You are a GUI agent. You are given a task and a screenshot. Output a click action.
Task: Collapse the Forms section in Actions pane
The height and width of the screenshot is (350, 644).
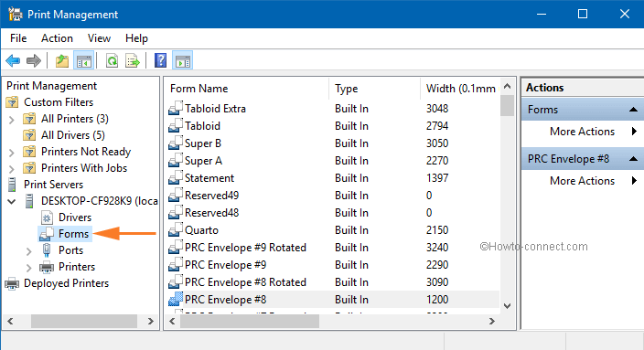633,110
